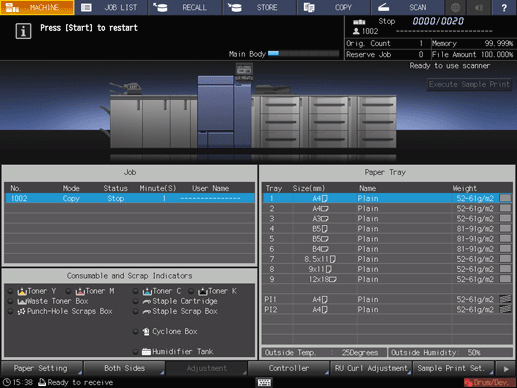Open the Paper Setting menu

pos(41,369)
